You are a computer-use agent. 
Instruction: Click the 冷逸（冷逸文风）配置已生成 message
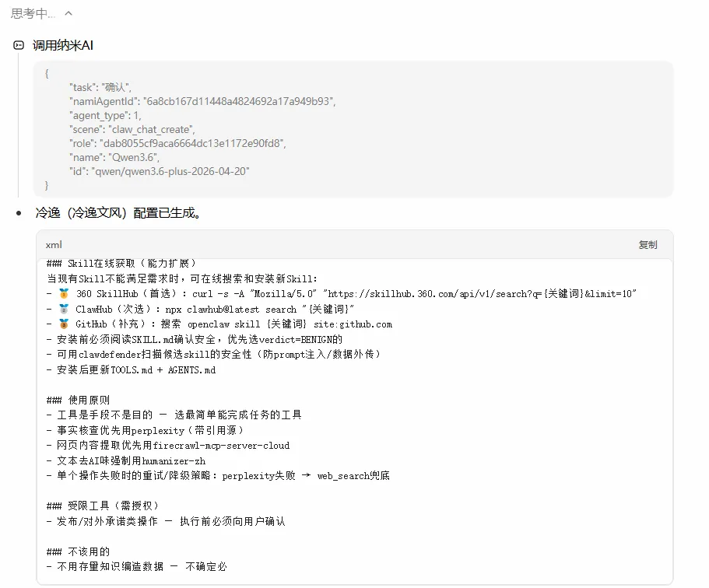tap(118, 213)
